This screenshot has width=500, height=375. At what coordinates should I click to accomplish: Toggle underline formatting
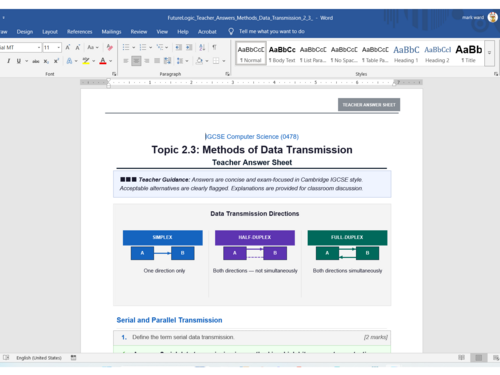click(x=19, y=61)
